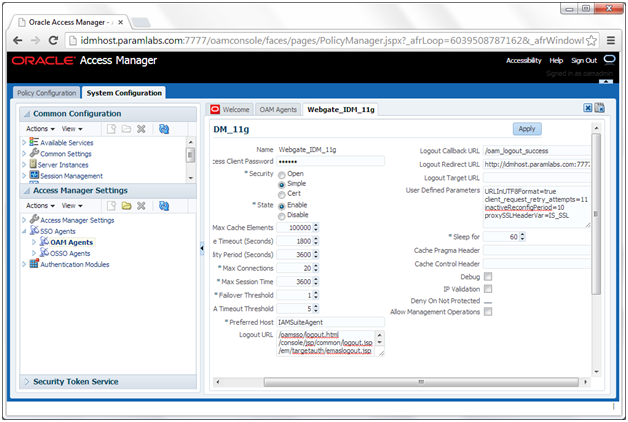Expand Authentication Modules tree arrow

click(x=24, y=264)
